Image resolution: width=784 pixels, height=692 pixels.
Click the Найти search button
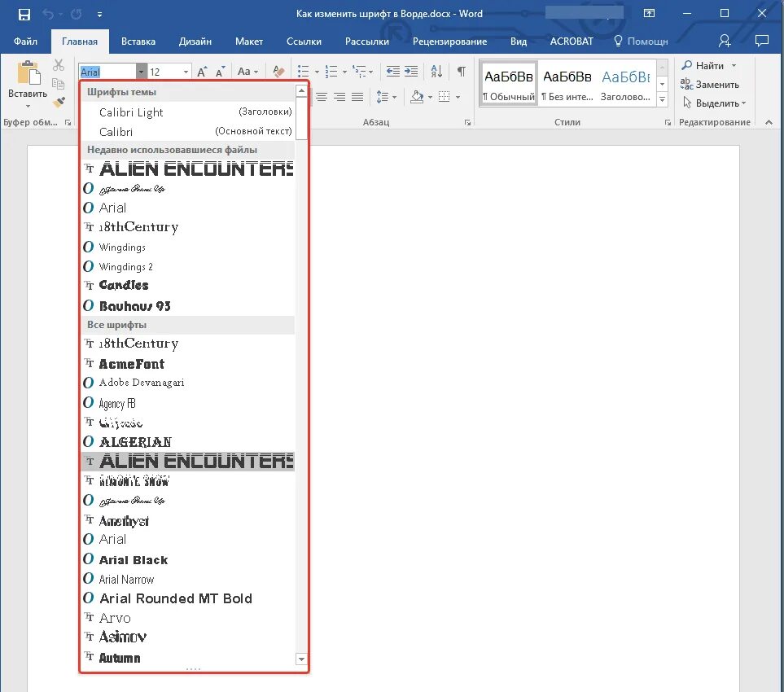coord(703,65)
